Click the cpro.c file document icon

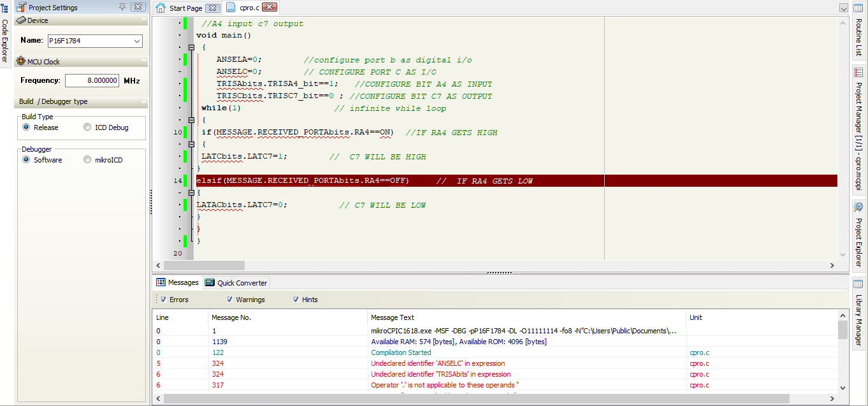click(x=231, y=8)
